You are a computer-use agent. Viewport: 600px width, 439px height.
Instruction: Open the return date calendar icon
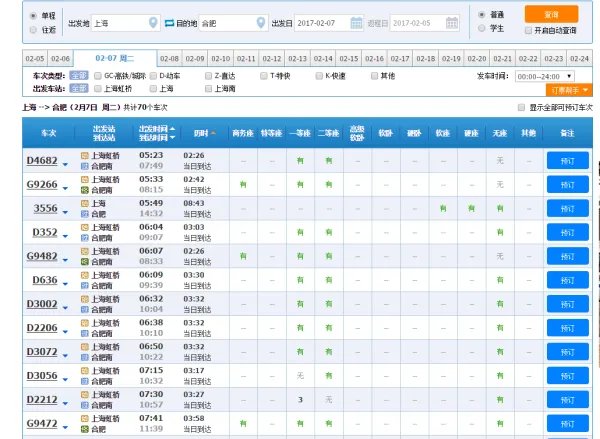452,23
